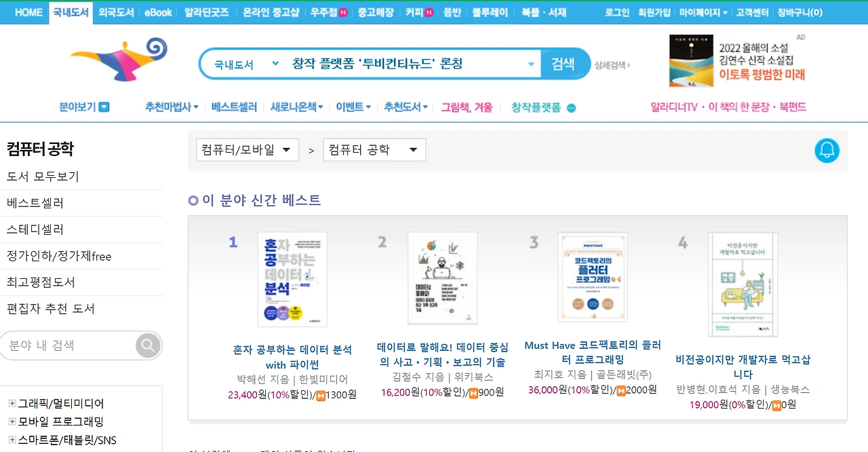Image resolution: width=868 pixels, height=452 pixels.
Task: Click the magnifier icon in category search
Action: coord(147,345)
